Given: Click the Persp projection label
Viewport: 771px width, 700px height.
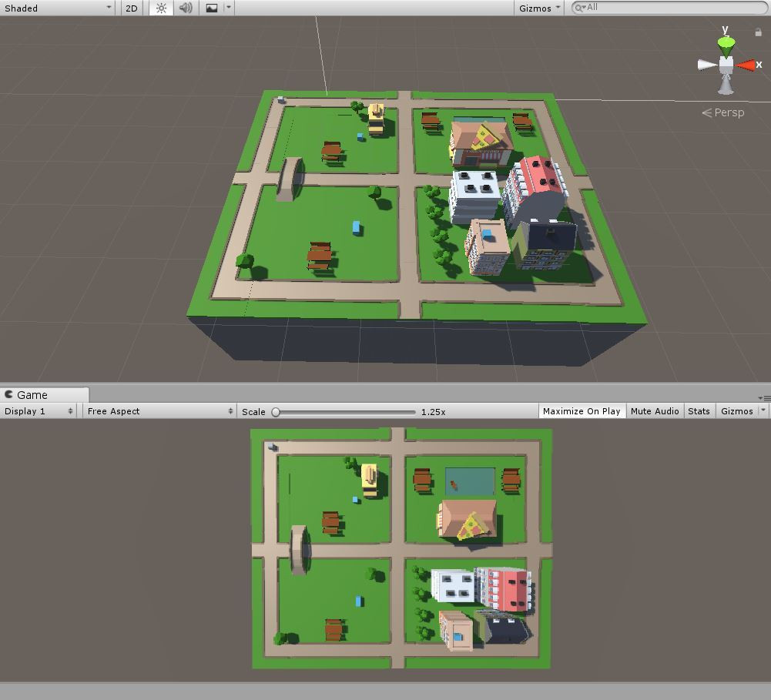Looking at the screenshot, I should tap(723, 112).
